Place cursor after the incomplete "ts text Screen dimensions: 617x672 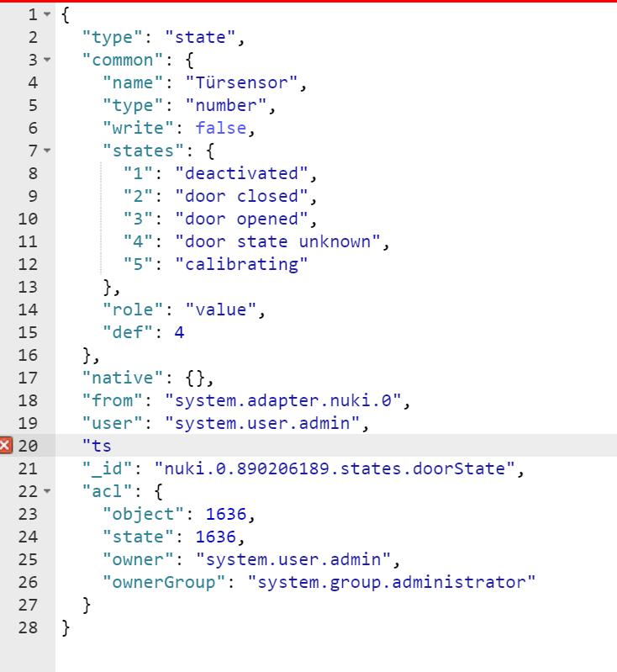112,446
